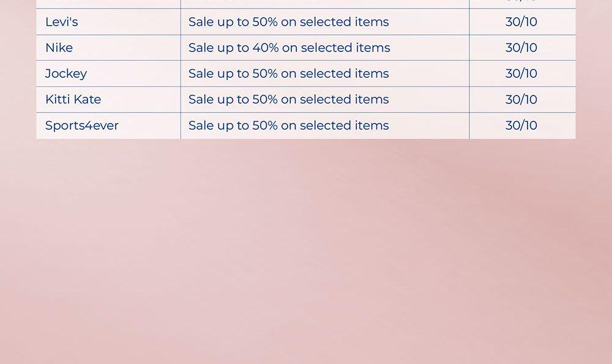Click the 30/10 date in Jockey row
Screen dimensions: 612x364
tap(521, 73)
